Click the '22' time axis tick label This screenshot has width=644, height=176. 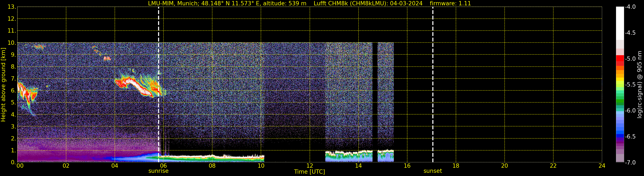click(553, 166)
